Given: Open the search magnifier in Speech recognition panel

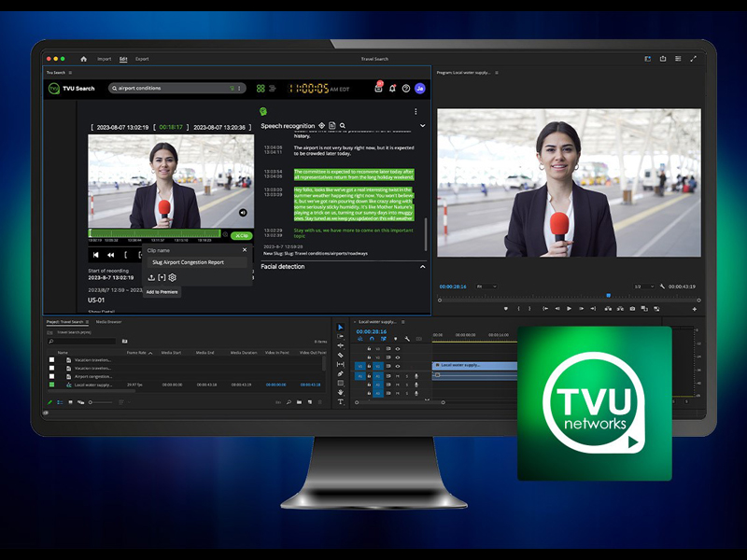Looking at the screenshot, I should [x=342, y=126].
